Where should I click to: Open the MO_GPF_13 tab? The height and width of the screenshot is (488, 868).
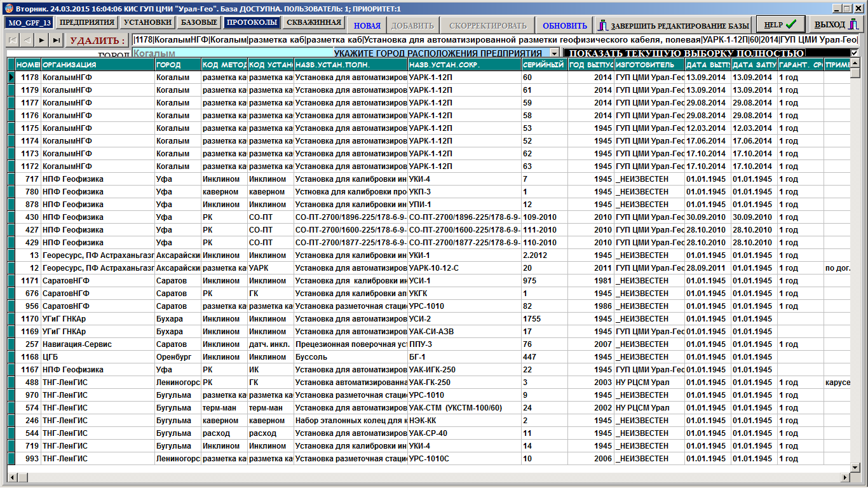pos(29,22)
